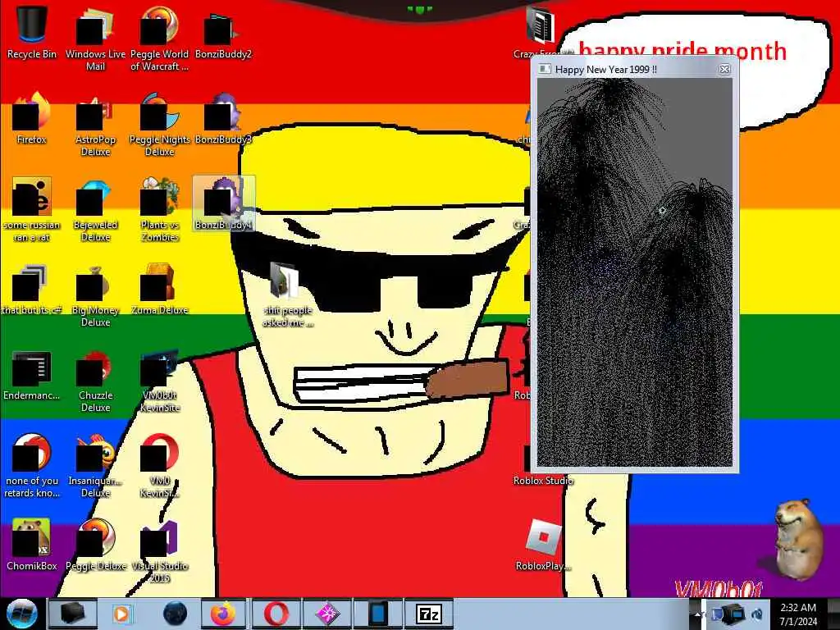Select the Chuzzle Deluxe shortcut
This screenshot has width=840, height=630.
(x=95, y=381)
